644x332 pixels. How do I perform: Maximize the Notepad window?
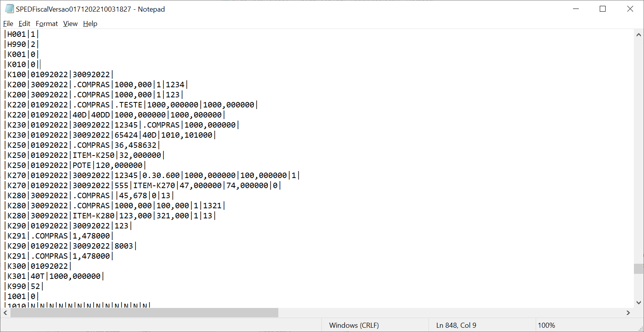pos(602,9)
